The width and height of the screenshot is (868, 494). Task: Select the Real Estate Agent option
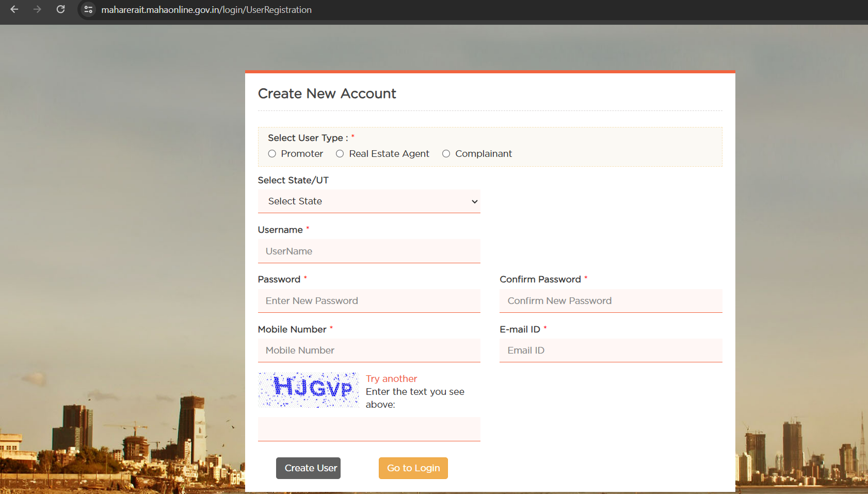point(340,154)
